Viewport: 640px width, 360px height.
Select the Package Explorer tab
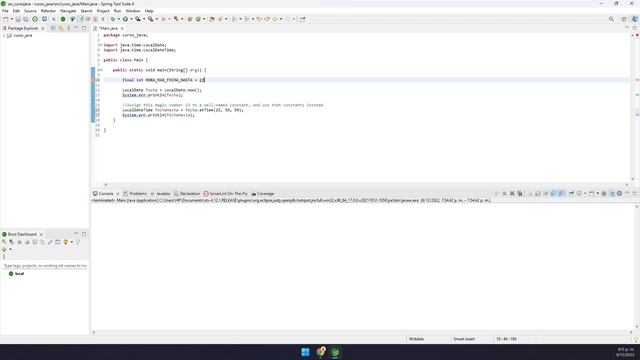22,28
